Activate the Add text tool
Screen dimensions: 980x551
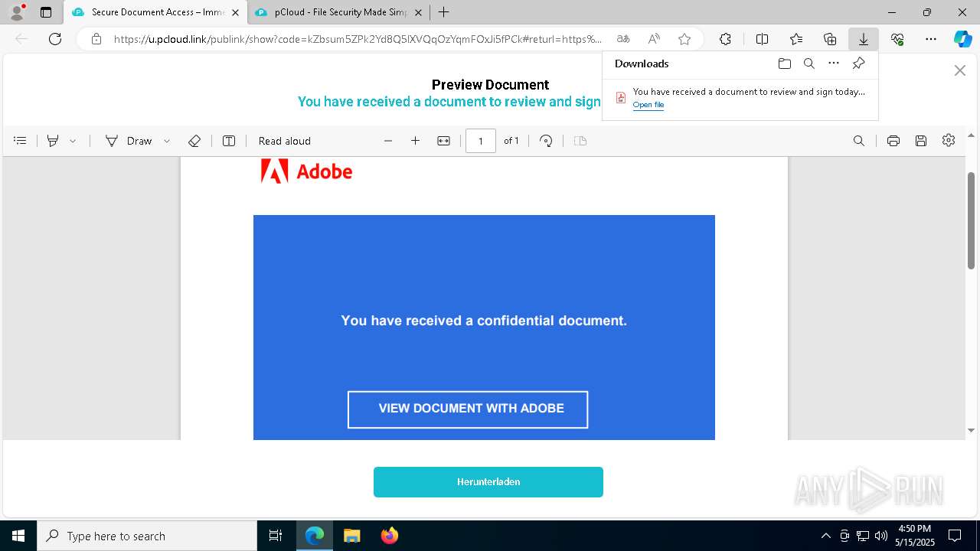point(229,141)
